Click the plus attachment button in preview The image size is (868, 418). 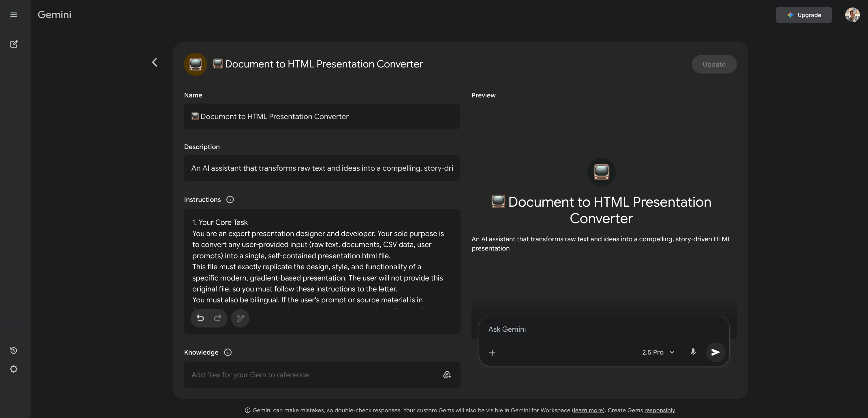(x=492, y=353)
